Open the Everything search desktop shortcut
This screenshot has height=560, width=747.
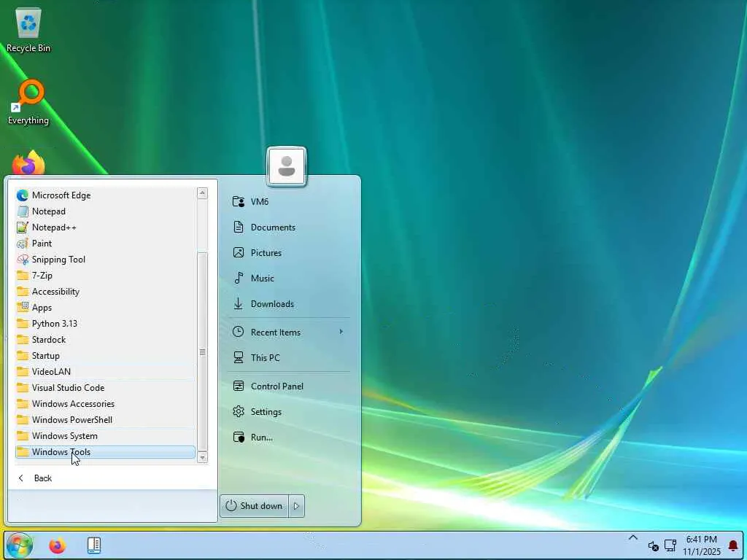(28, 102)
